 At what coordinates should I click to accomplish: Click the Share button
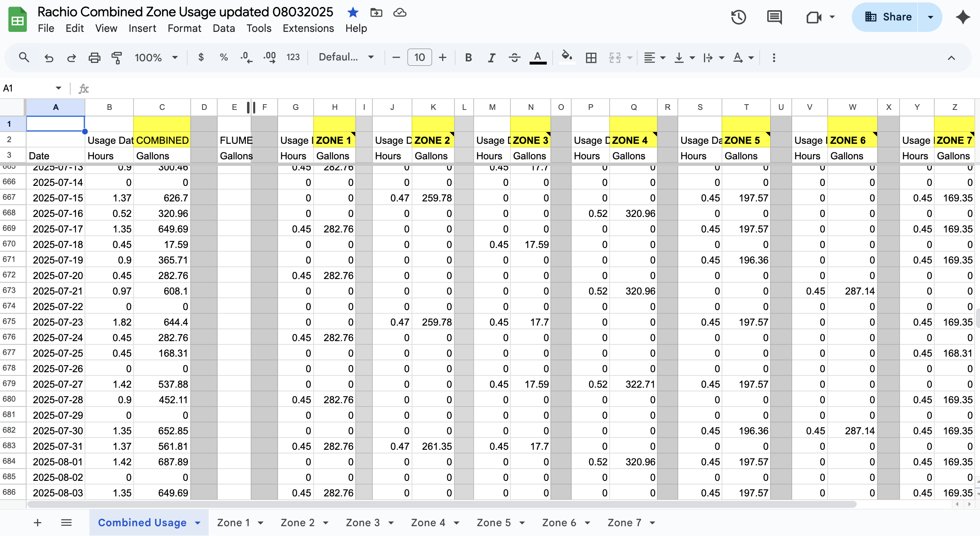point(885,17)
